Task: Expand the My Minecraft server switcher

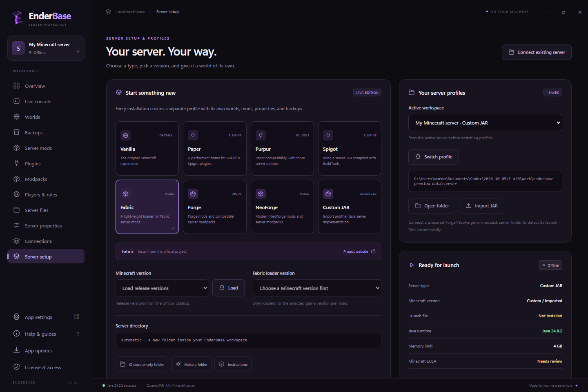Action: (x=46, y=48)
